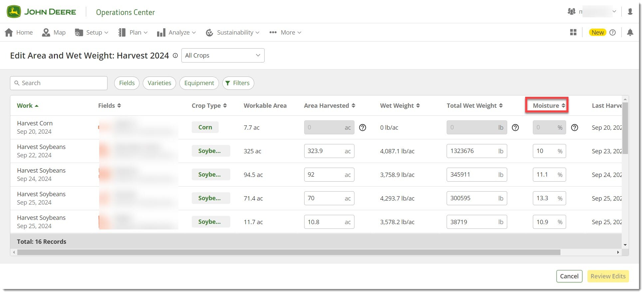Open the Filters button
This screenshot has height=294, width=644.
(x=238, y=83)
